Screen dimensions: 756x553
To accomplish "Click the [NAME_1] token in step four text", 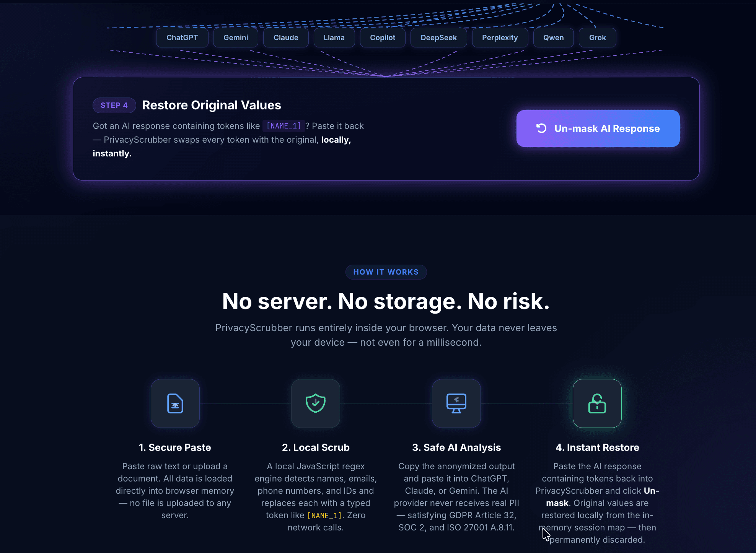I will tap(283, 125).
